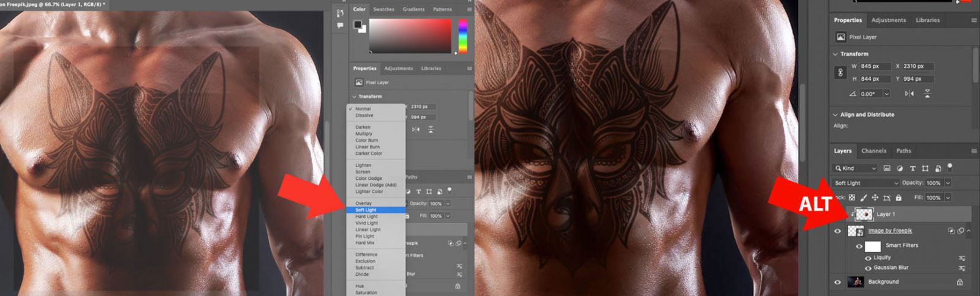Click flip horizontal icon in left screenshot's Properties
980x296 pixels.
point(416,129)
